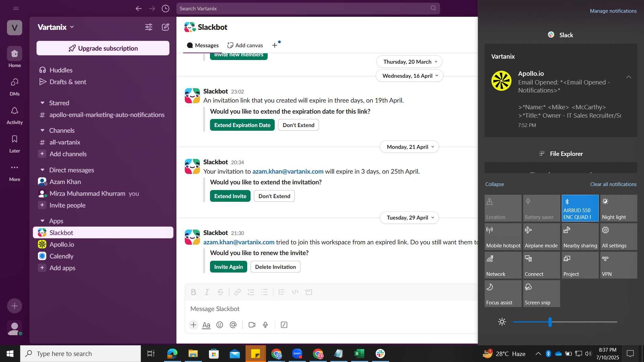
Task: Toggle Airplane mode
Action: (541, 237)
